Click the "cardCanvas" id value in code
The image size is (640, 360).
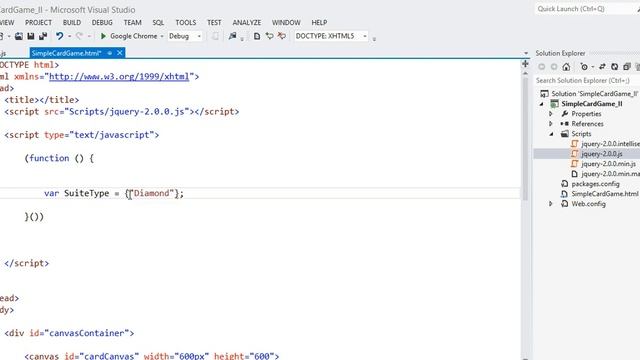pyautogui.click(x=109, y=356)
